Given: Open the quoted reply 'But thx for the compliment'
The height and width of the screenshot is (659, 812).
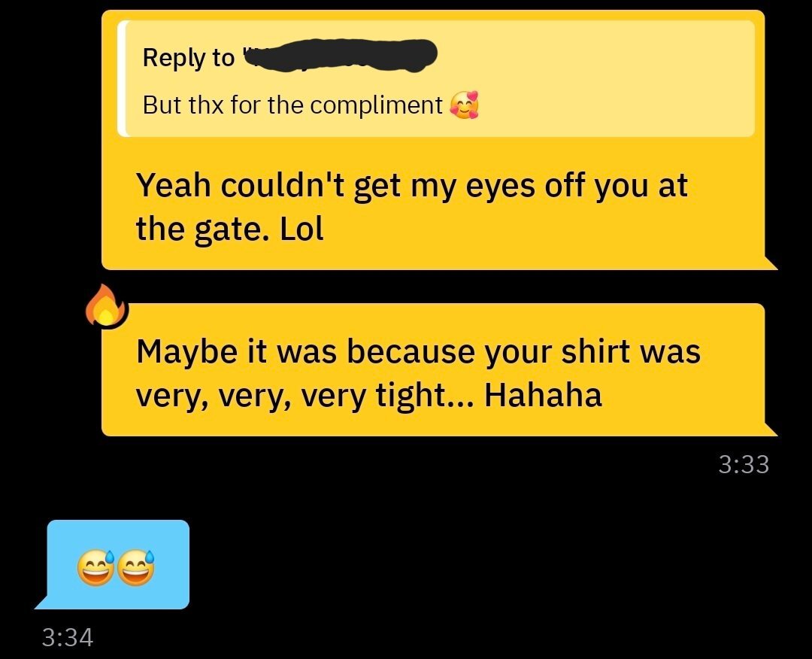Looking at the screenshot, I should 435,79.
